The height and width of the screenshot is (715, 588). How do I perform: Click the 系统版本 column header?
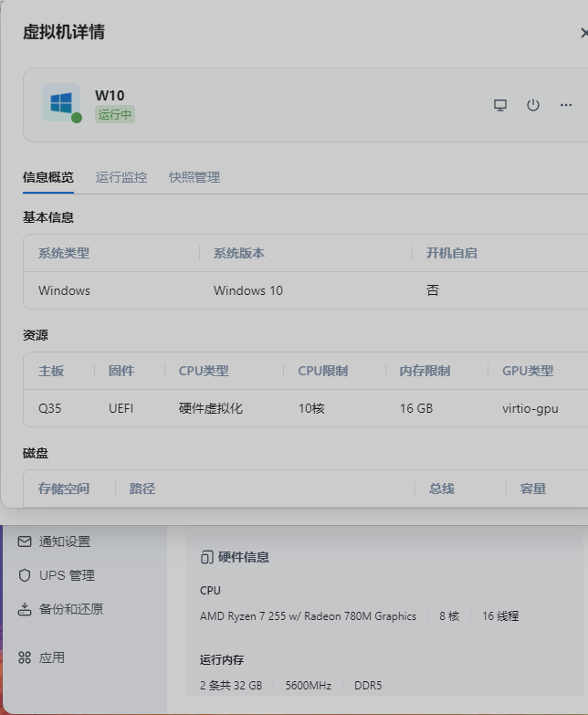(239, 253)
